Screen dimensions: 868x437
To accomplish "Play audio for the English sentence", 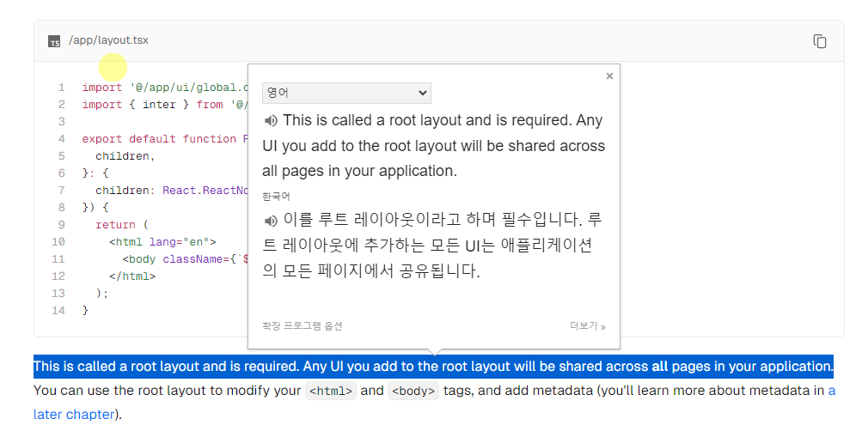I will 271,120.
